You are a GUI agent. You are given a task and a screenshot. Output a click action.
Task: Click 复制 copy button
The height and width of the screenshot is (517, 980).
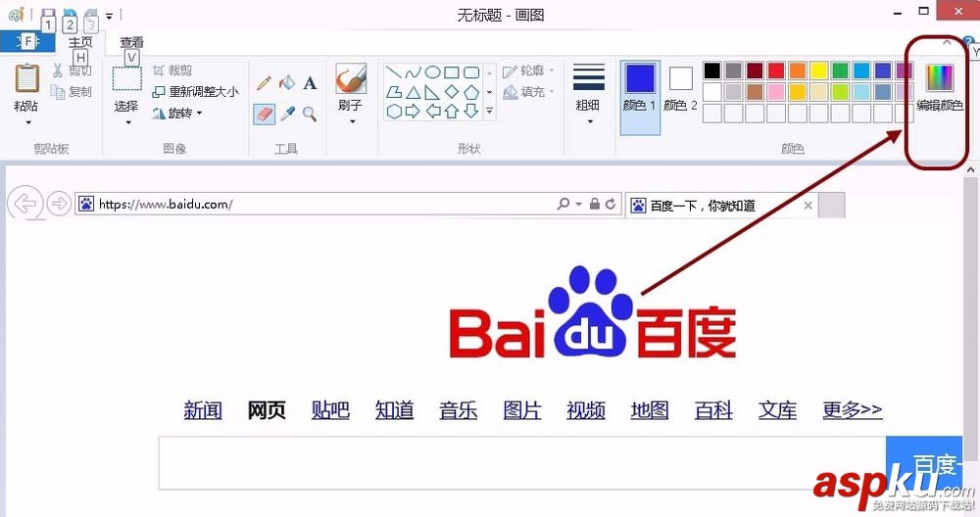click(72, 92)
